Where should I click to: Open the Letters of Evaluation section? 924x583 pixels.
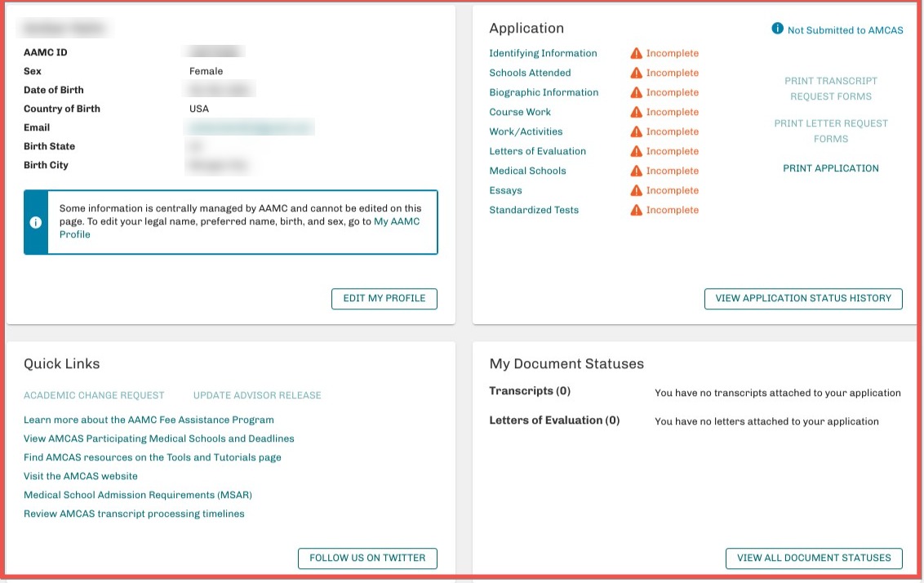pos(537,151)
